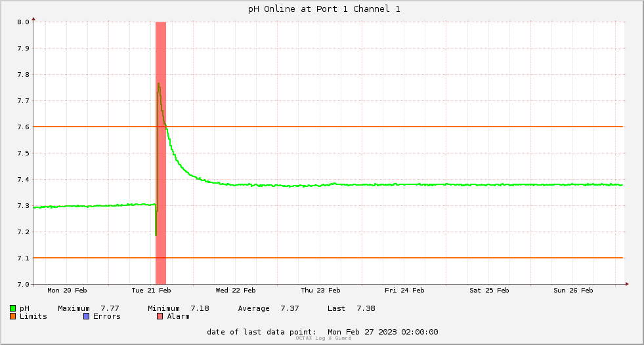The height and width of the screenshot is (345, 644).
Task: Click the 'date of last data point:' label
Action: (262, 332)
